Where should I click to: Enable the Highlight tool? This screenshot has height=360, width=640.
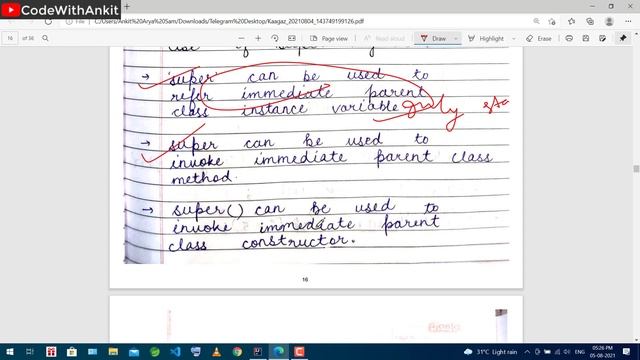[x=486, y=38]
